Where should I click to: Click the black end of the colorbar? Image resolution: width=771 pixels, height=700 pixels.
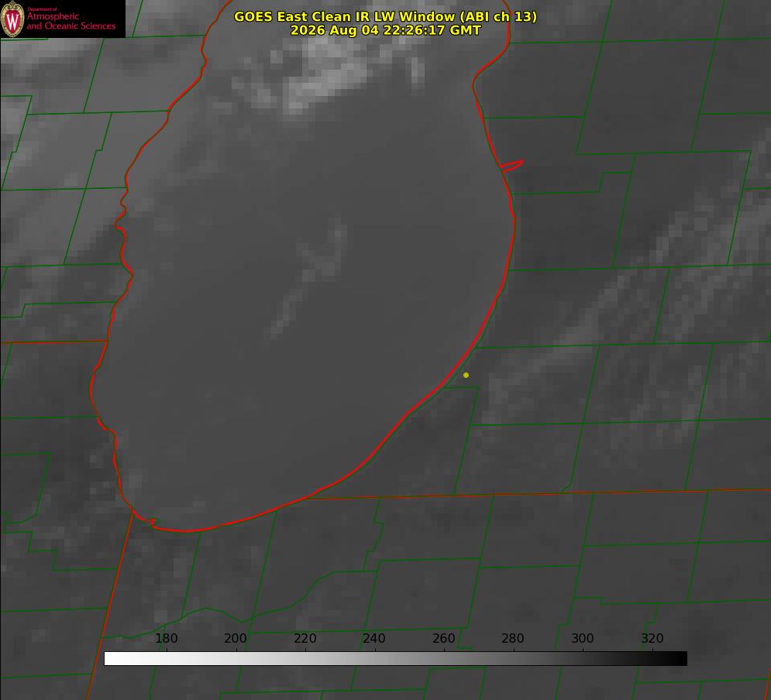click(x=680, y=659)
